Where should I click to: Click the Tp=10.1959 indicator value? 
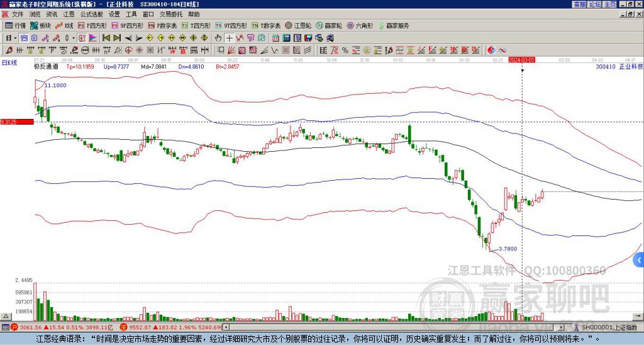[80, 67]
